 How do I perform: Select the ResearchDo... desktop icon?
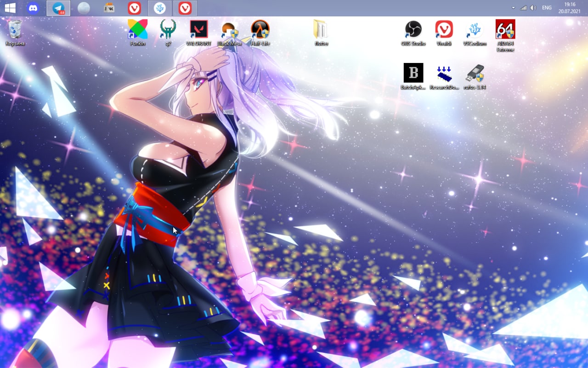click(x=444, y=76)
